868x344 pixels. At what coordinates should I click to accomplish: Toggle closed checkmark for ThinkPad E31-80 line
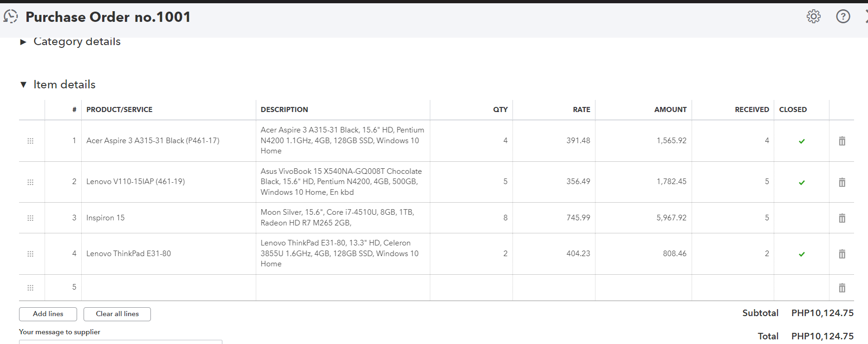802,254
